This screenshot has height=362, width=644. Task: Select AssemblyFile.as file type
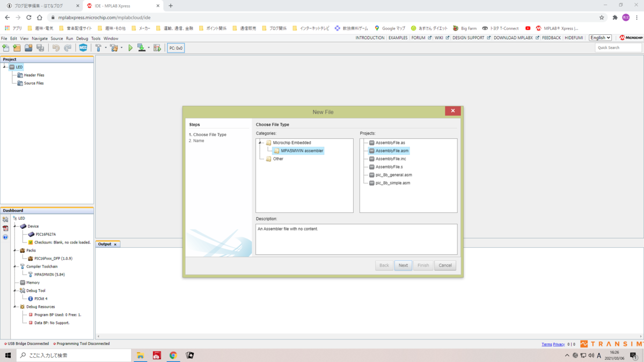point(386,143)
